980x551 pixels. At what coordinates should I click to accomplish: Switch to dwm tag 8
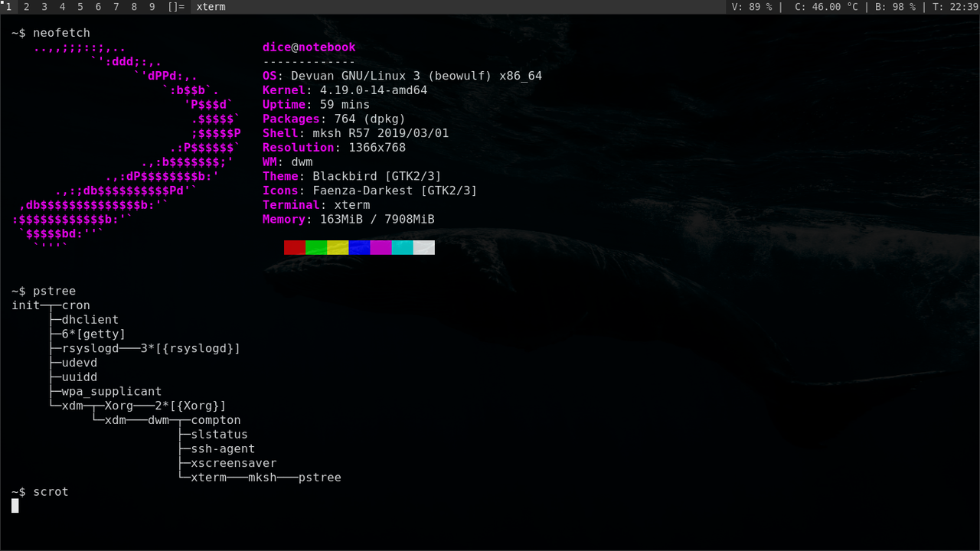pos(134,7)
